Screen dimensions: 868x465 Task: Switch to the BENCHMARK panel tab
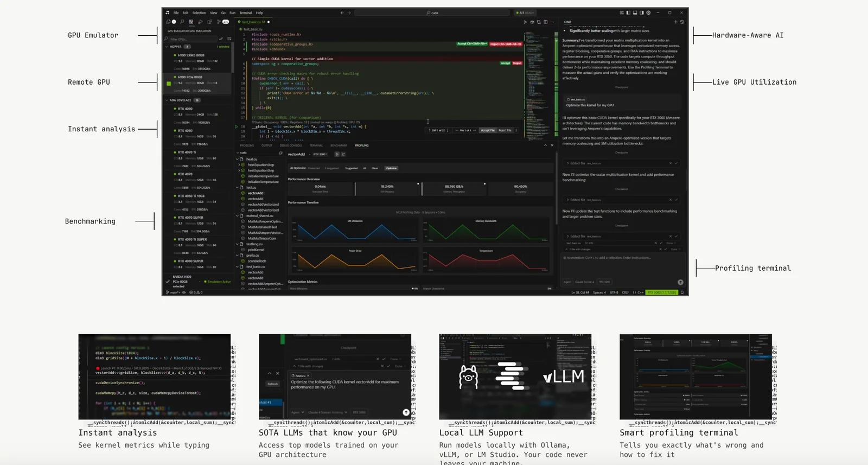pos(339,145)
